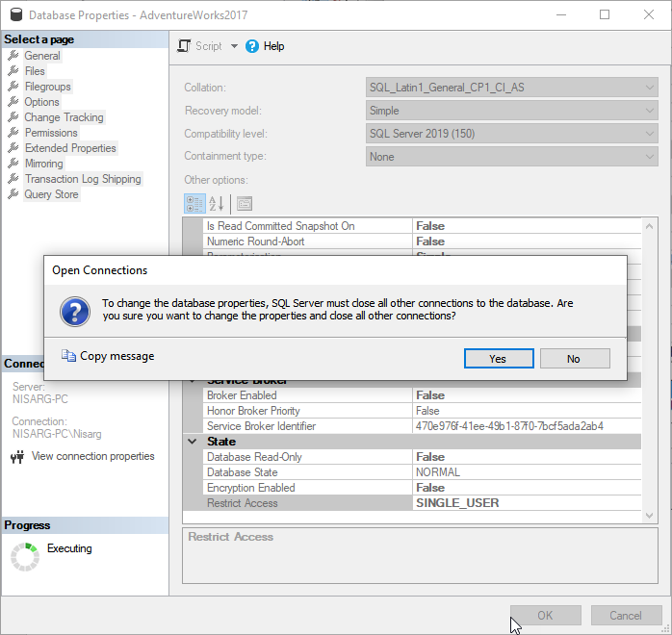This screenshot has height=635, width=672.
Task: Select the Honor Broker Priority row
Action: tap(422, 411)
